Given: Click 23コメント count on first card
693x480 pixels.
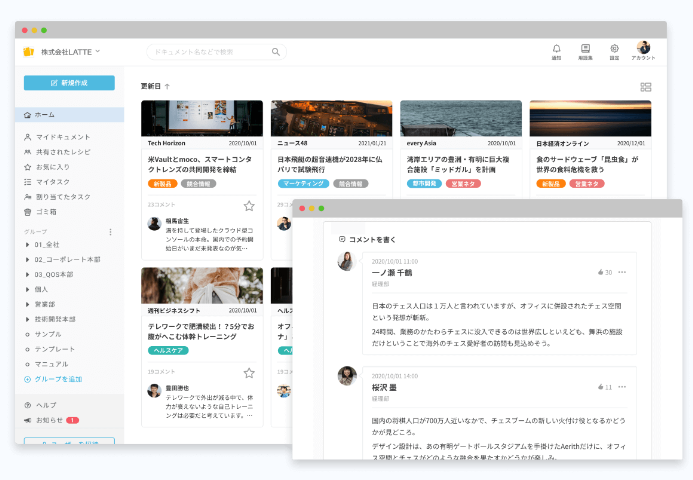Looking at the screenshot, I should coord(161,205).
